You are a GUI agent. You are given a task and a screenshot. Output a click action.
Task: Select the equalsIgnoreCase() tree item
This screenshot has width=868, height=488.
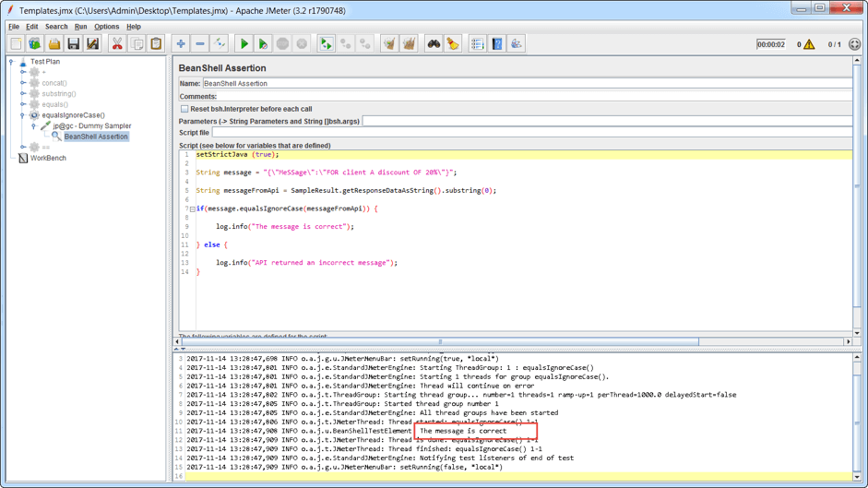click(73, 115)
